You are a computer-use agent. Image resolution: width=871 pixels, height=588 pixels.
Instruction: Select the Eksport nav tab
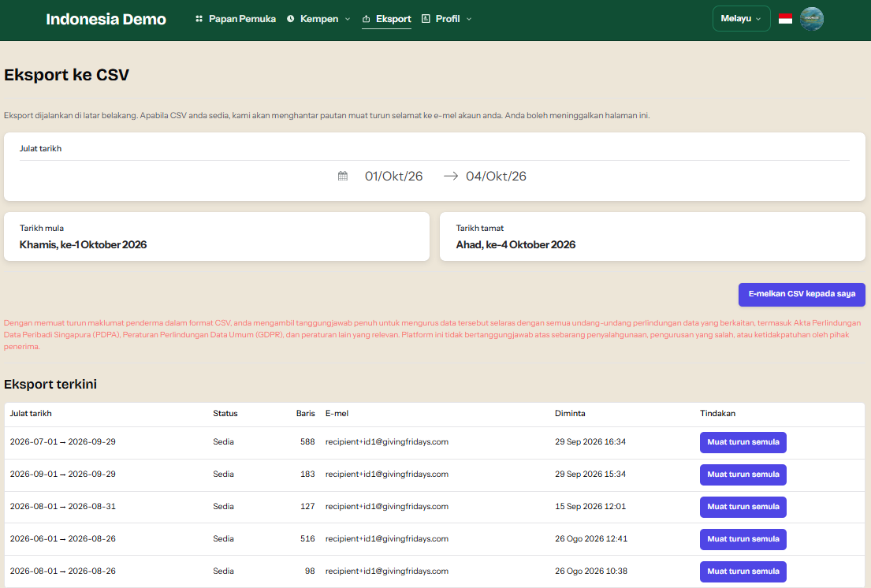coord(386,19)
